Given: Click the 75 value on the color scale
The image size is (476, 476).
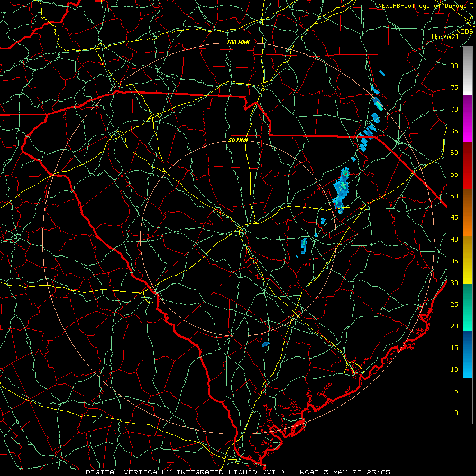Looking at the screenshot, I should (x=454, y=87).
